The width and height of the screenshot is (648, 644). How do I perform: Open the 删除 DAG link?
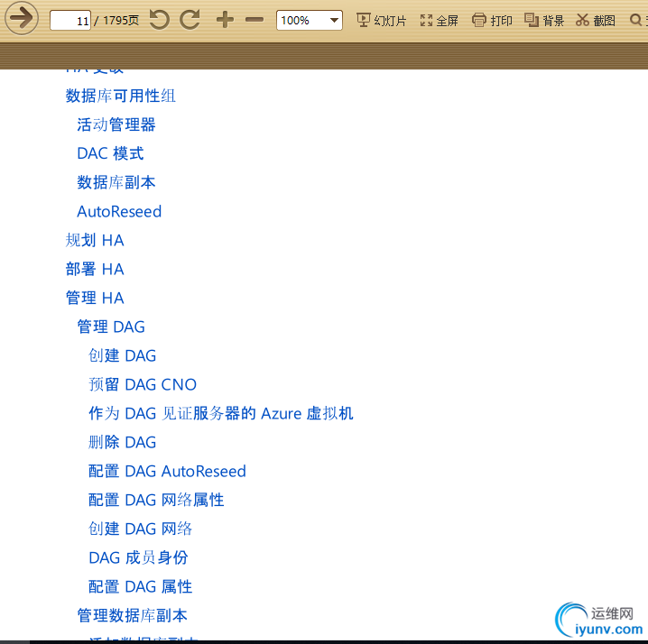click(123, 443)
